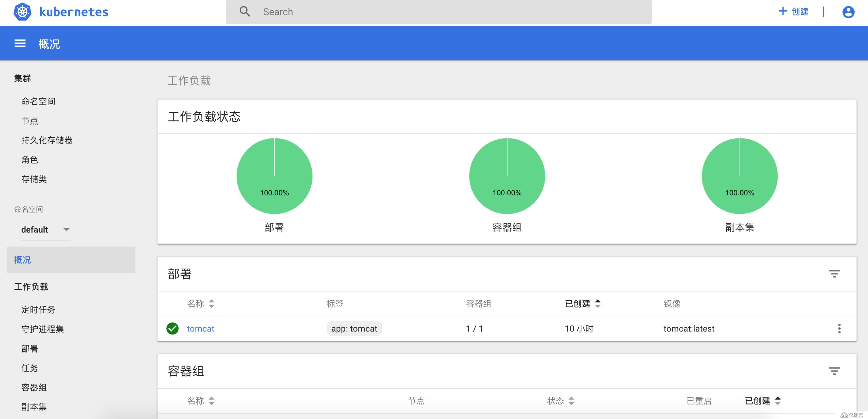Image resolution: width=868 pixels, height=419 pixels.
Task: Open filter icon in 部署 card
Action: point(834,274)
